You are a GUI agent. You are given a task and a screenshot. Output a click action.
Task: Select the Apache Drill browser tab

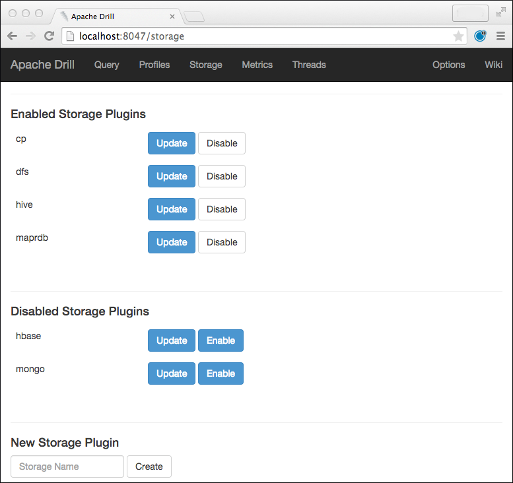click(117, 16)
